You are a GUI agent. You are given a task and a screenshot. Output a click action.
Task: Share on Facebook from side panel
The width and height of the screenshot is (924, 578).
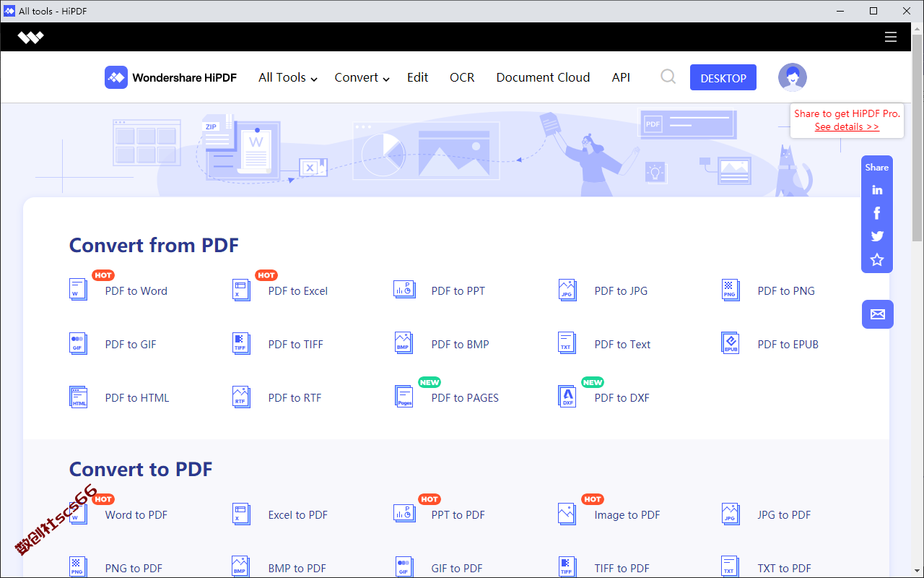(877, 213)
